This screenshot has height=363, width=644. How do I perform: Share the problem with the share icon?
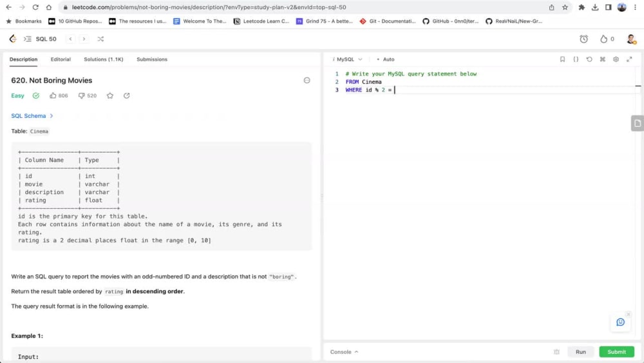(126, 95)
